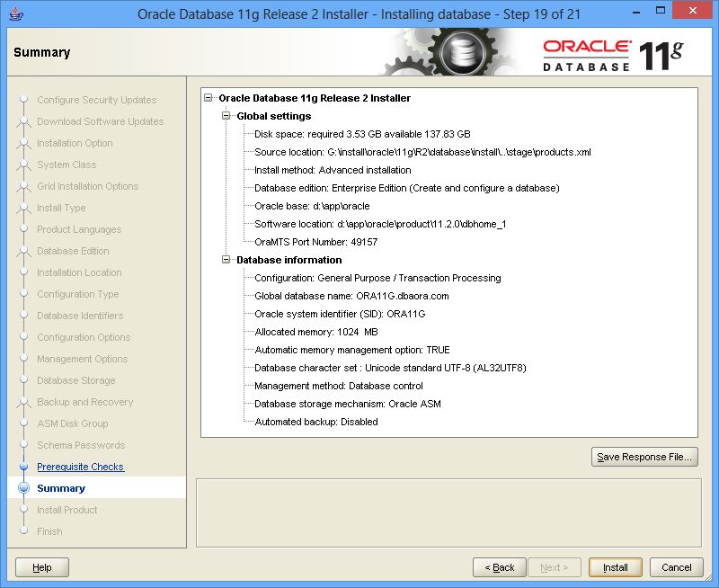Select 'Oracle system identifier (SID)' row
Viewport: 719px width, 588px height.
pos(340,314)
